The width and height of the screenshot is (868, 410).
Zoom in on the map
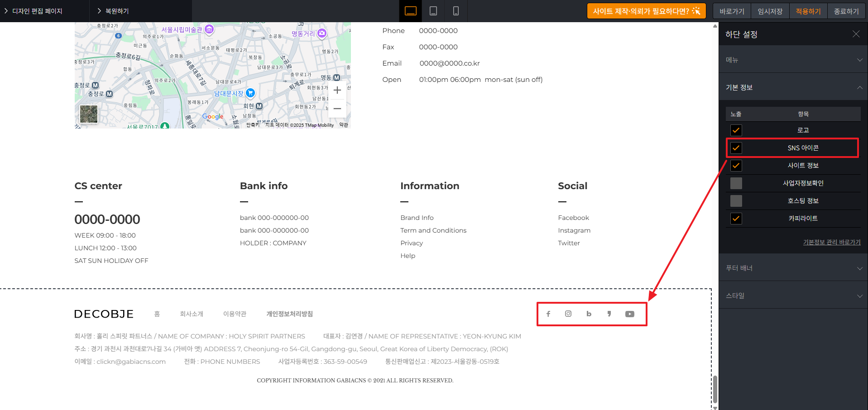pos(337,91)
